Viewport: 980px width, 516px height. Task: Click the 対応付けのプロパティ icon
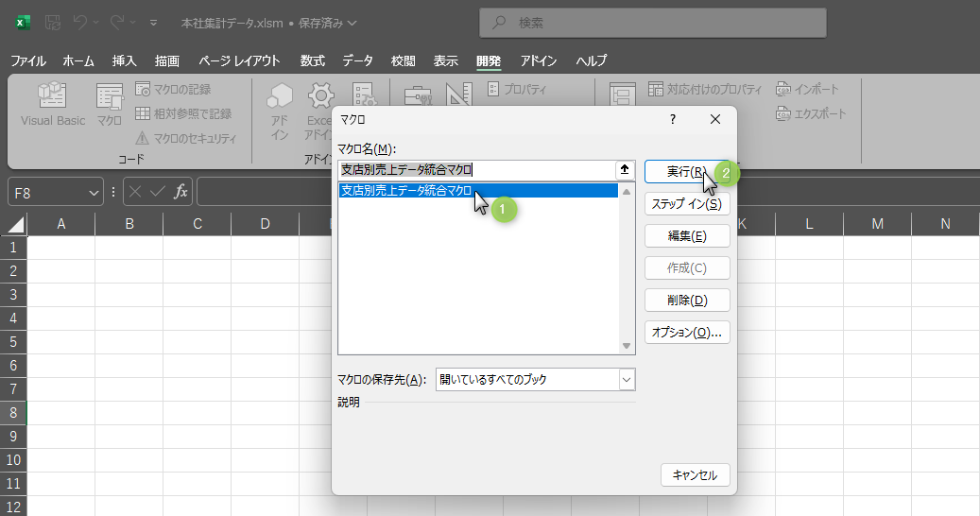(658, 90)
